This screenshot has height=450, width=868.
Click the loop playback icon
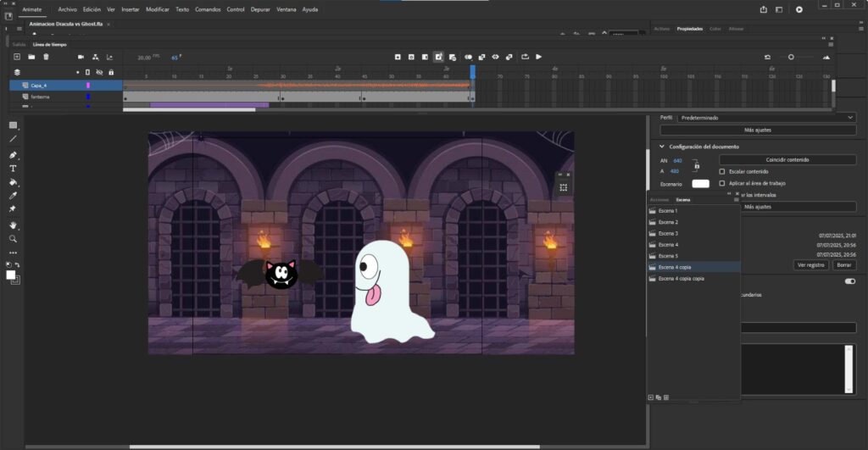coord(525,57)
